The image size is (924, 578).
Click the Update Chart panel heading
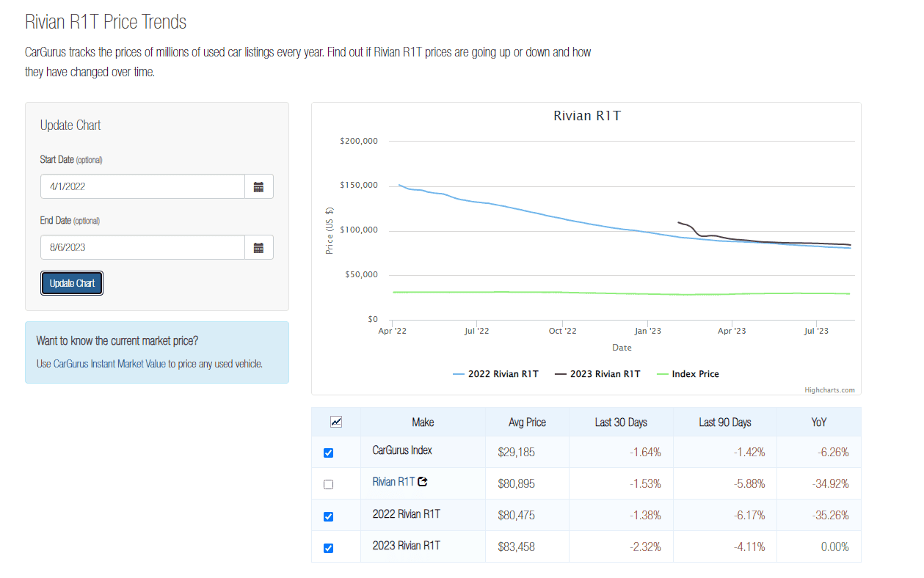70,125
